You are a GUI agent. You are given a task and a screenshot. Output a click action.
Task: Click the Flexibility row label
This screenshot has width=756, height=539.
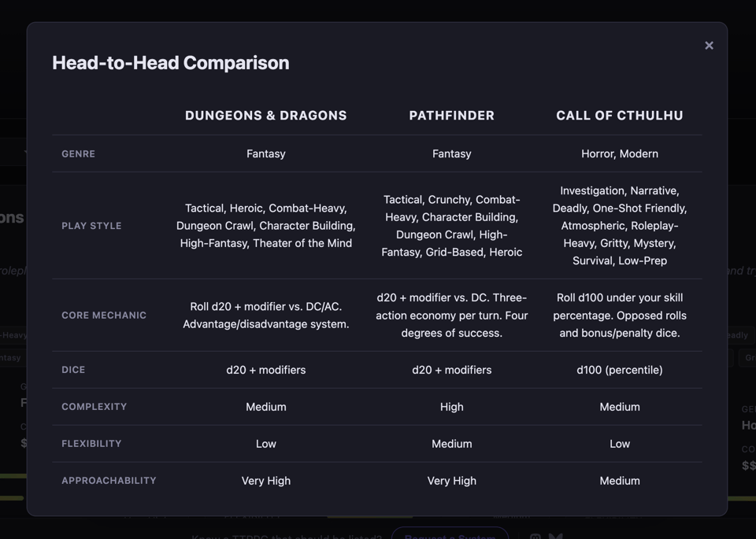click(x=91, y=444)
